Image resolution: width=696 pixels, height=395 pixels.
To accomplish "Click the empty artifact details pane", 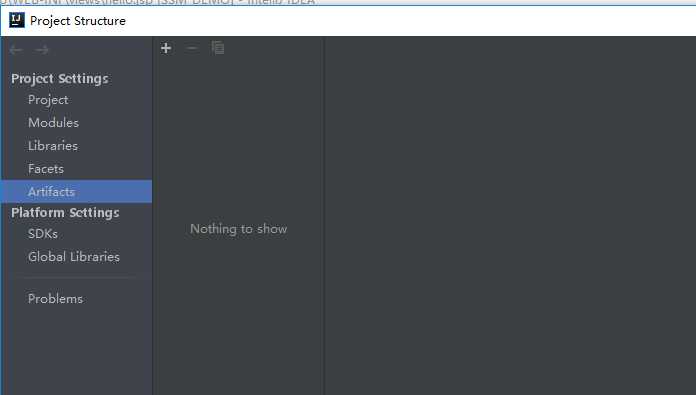I will pos(510,216).
